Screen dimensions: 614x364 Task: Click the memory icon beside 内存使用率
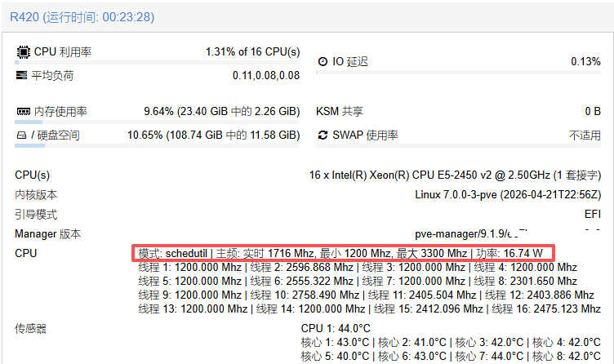tap(23, 112)
